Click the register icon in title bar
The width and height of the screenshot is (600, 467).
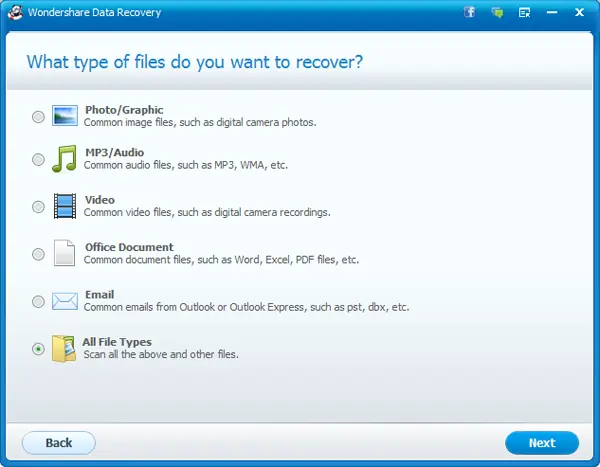(524, 13)
